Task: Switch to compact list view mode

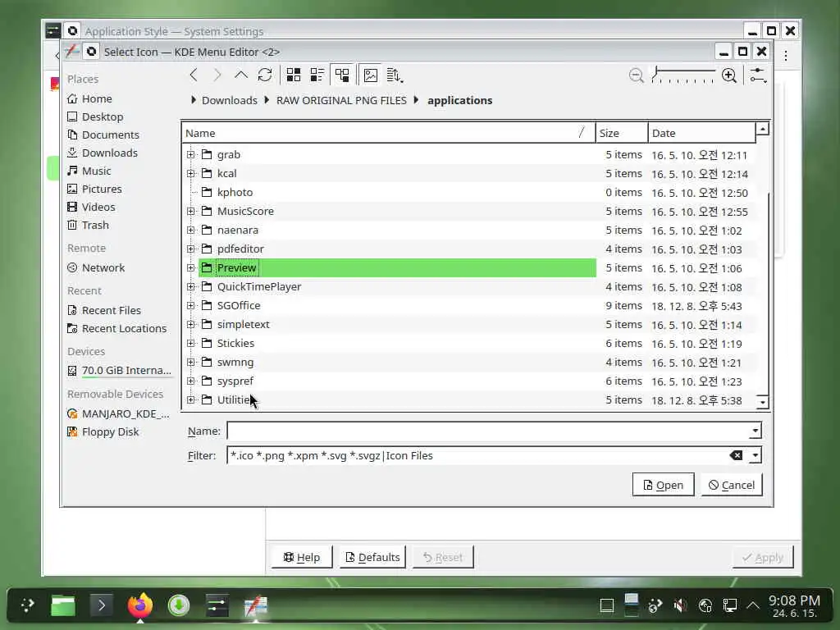Action: pyautogui.click(x=317, y=75)
